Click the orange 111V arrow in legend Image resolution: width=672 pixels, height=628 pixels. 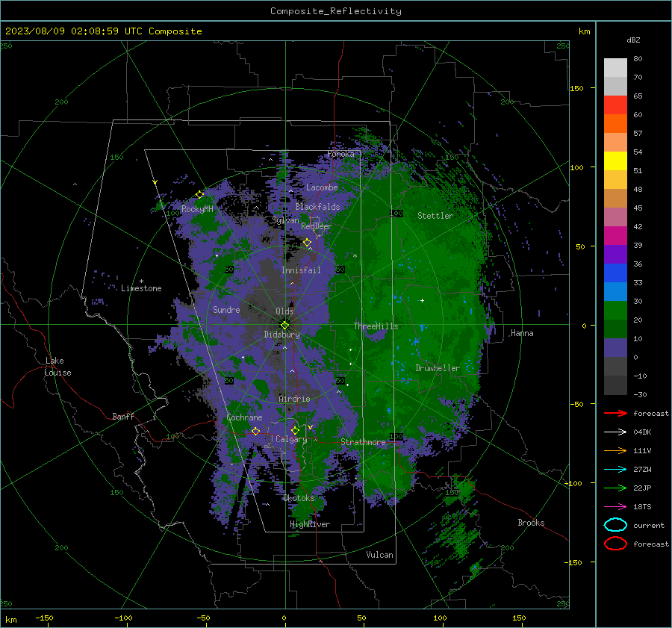615,450
